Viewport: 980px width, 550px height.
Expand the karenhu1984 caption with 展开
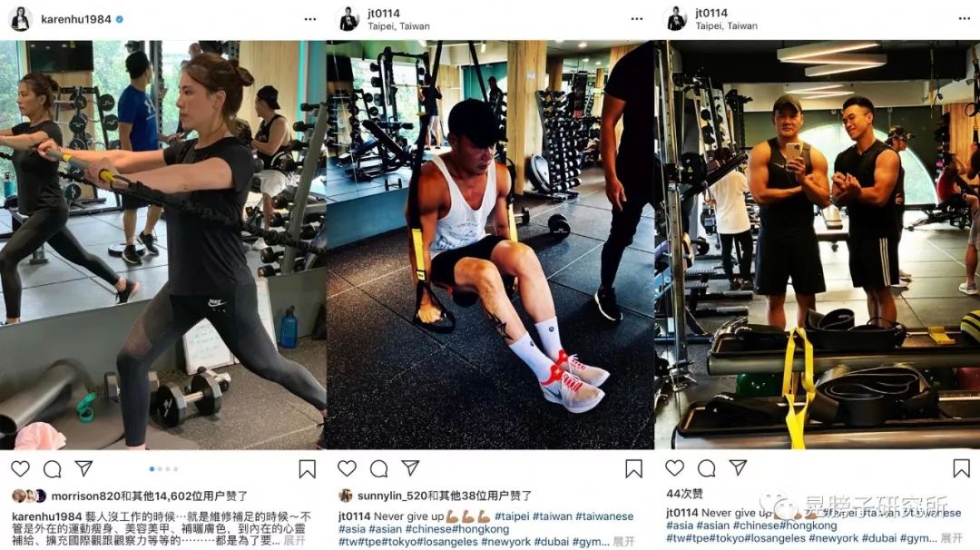295,541
